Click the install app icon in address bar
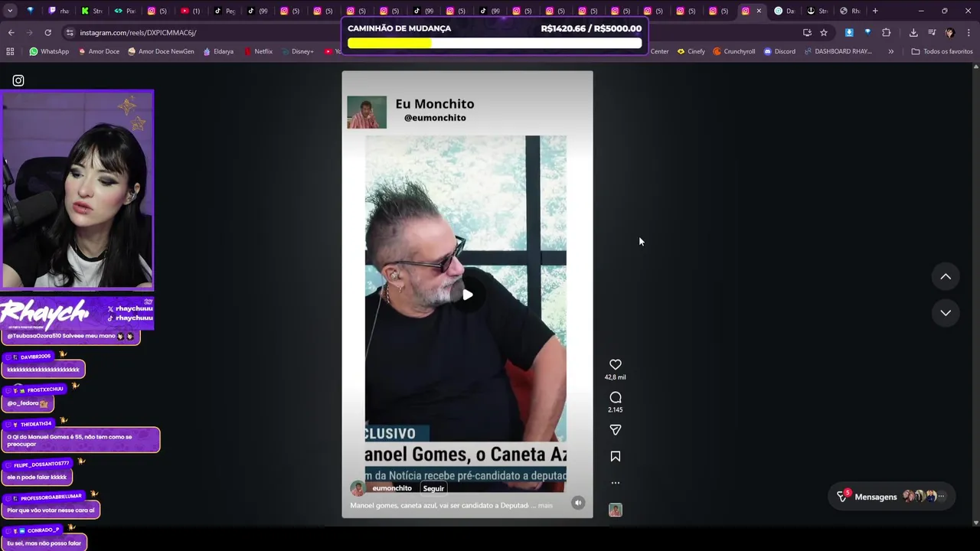This screenshot has width=980, height=551. click(x=807, y=33)
